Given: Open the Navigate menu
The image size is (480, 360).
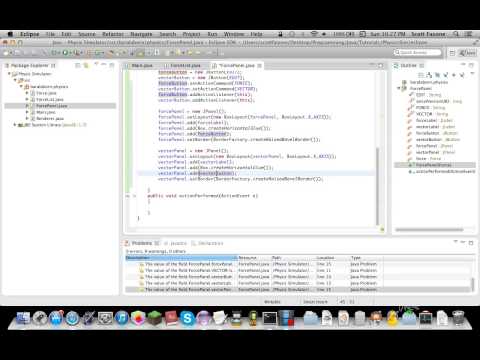Looking at the screenshot, I should click(x=141, y=34).
